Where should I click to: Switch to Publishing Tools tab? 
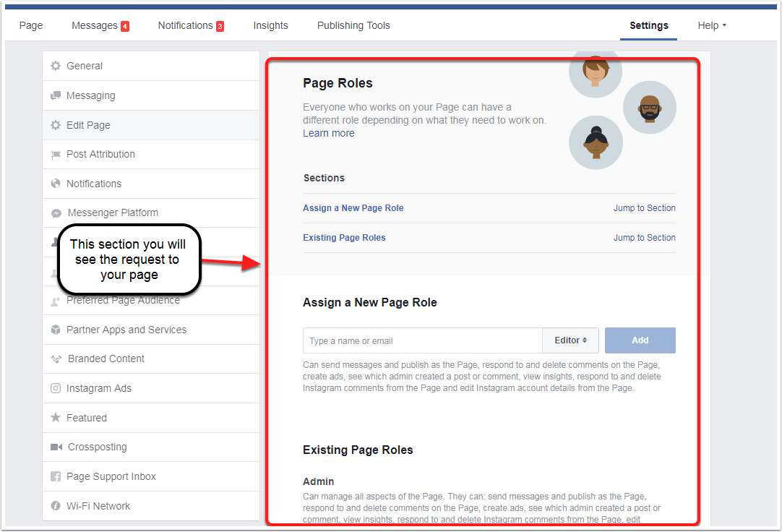point(353,25)
